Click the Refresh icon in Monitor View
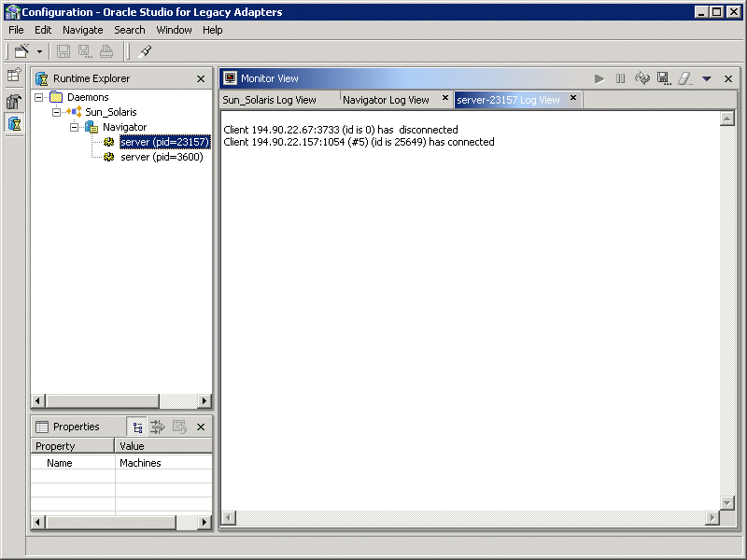The width and height of the screenshot is (747, 560). [x=642, y=78]
